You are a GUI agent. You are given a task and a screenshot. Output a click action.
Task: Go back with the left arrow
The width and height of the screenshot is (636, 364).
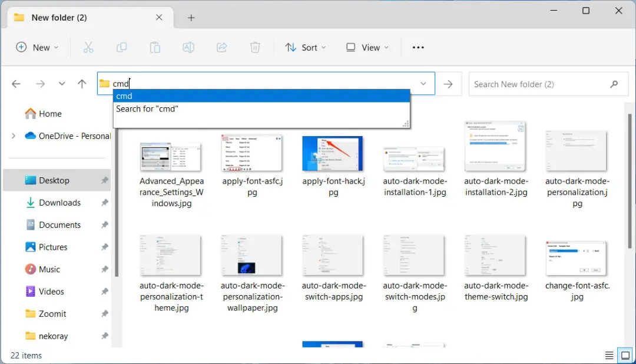click(16, 84)
